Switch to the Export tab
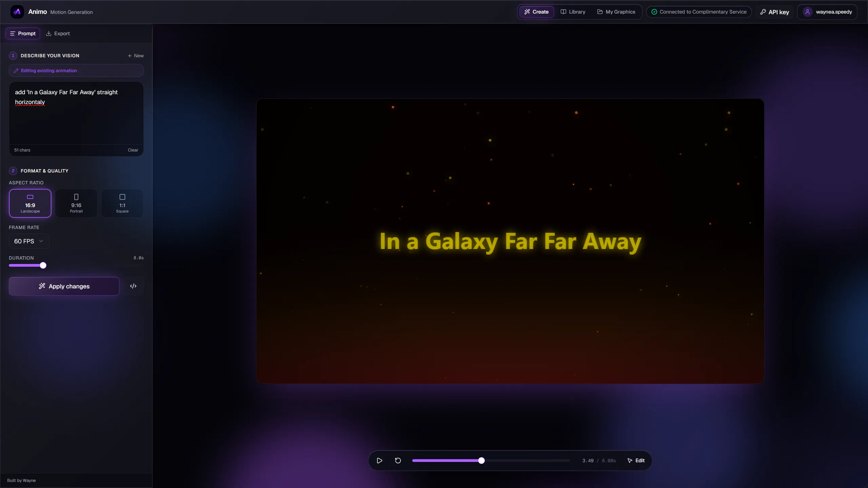This screenshot has height=488, width=868. [58, 34]
